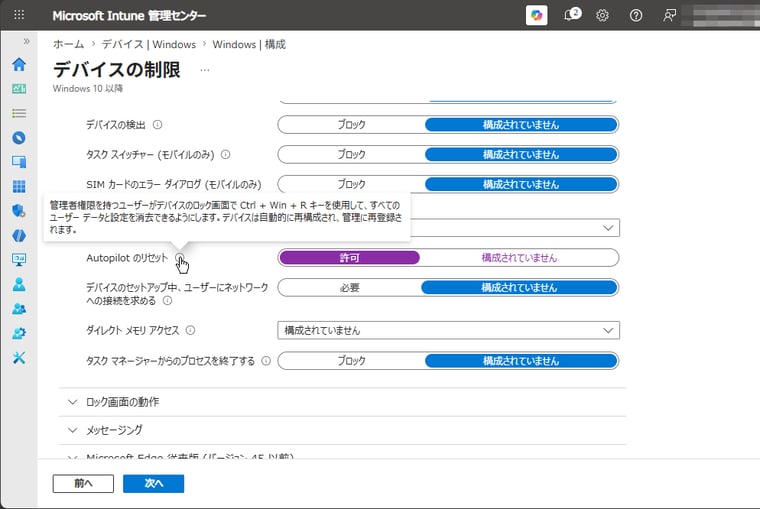The height and width of the screenshot is (509, 760).
Task: Set SIM カードのエラー ダイアログ to 構成されていません
Action: (521, 185)
